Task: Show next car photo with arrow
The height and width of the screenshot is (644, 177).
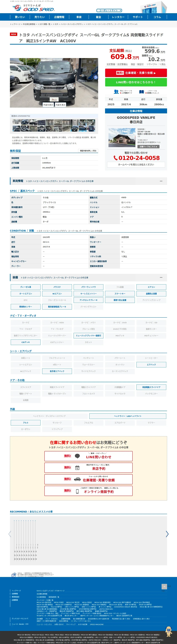Action: 96,77
